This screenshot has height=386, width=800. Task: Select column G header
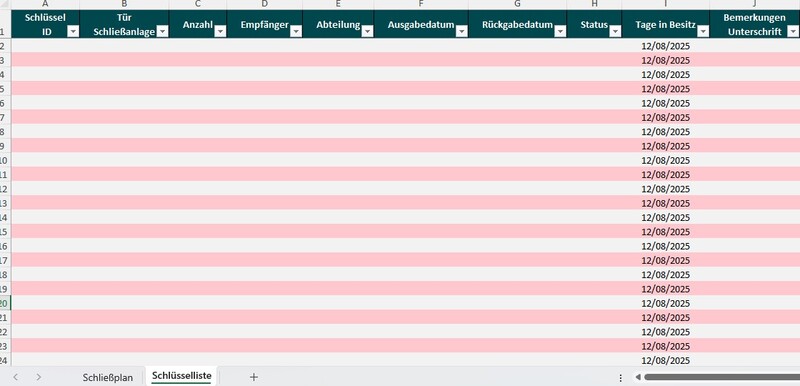(517, 4)
